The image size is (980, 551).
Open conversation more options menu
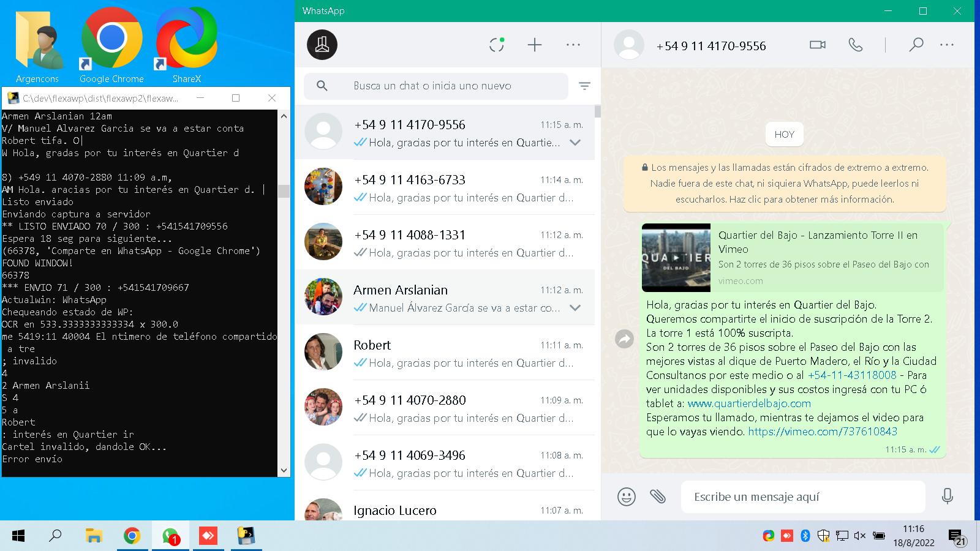coord(947,45)
